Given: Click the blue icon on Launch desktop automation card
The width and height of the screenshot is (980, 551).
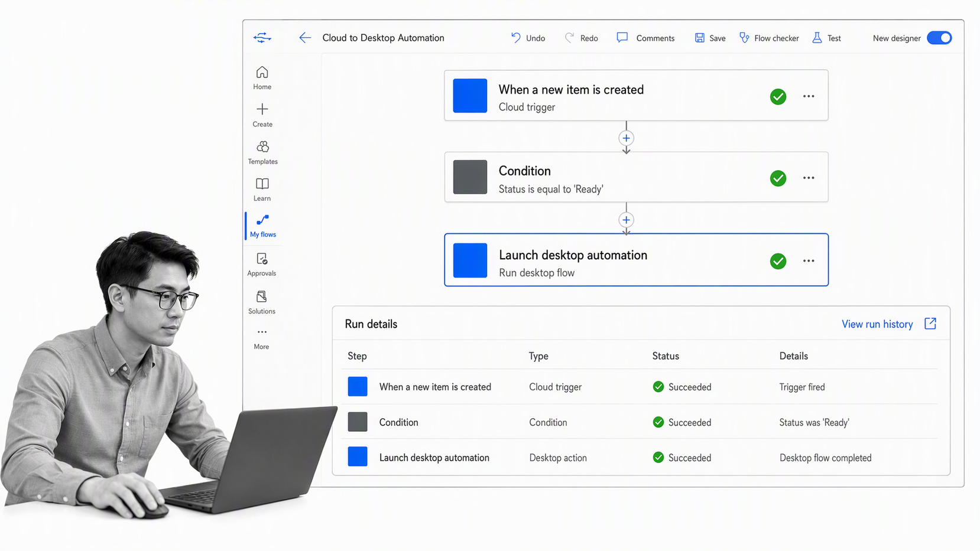Looking at the screenshot, I should 470,260.
